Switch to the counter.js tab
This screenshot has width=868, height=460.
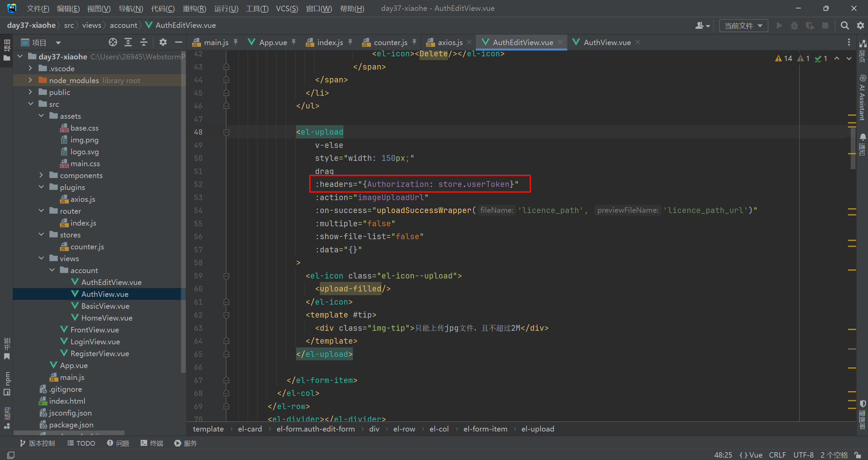coord(390,42)
